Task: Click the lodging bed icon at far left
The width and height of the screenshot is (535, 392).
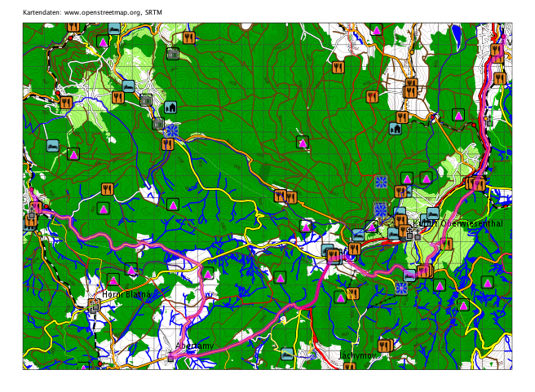Action: pyautogui.click(x=53, y=146)
